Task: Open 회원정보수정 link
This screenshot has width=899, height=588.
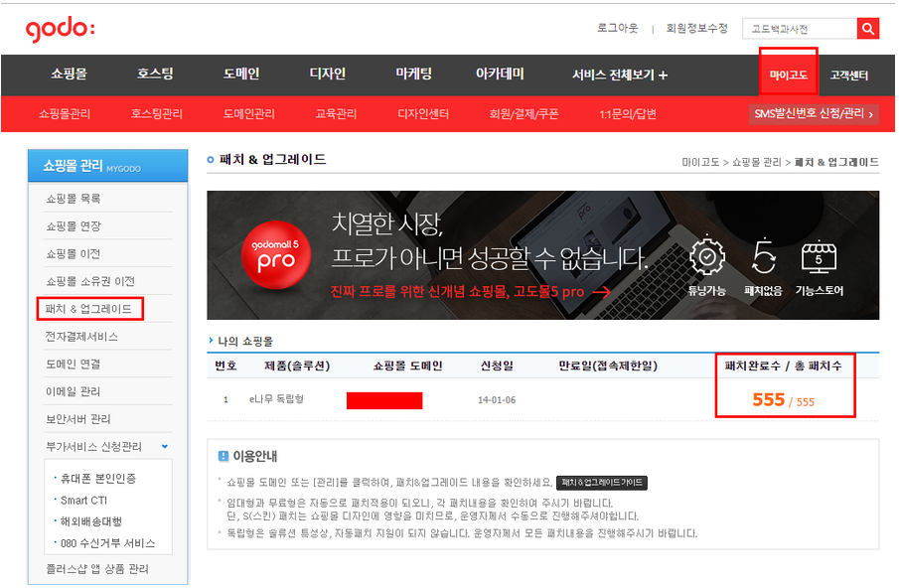Action: point(696,28)
